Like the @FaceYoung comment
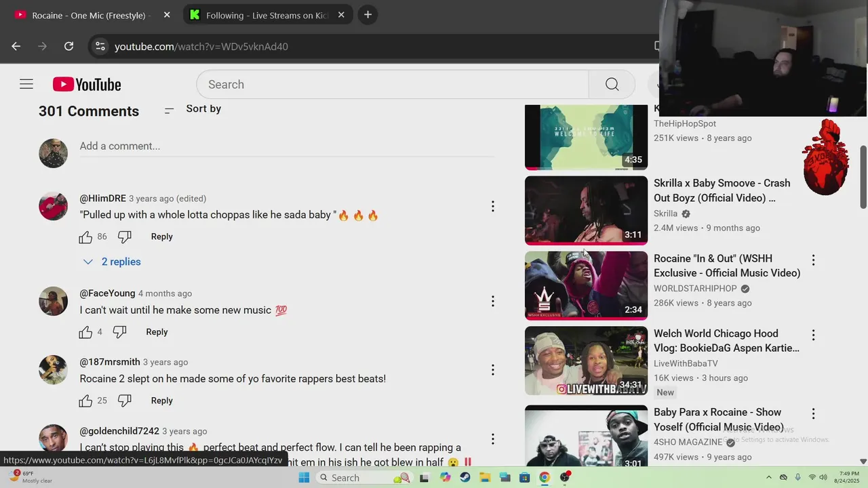Screen dimensions: 868x488 coord(85,332)
